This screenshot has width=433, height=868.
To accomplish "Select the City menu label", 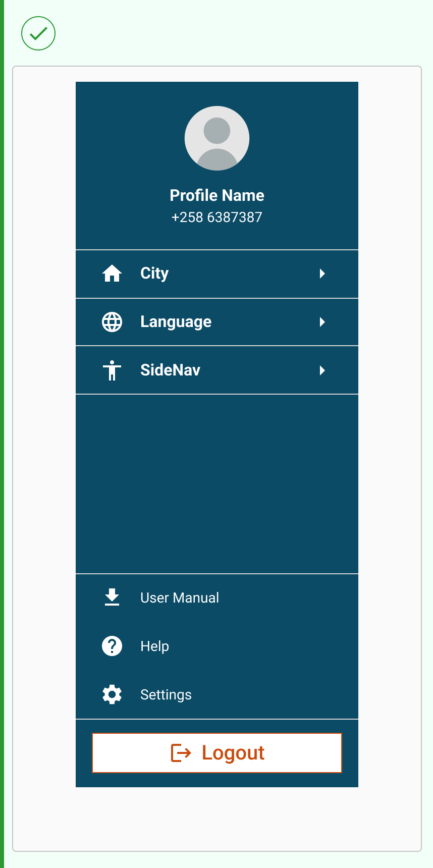I will point(154,274).
